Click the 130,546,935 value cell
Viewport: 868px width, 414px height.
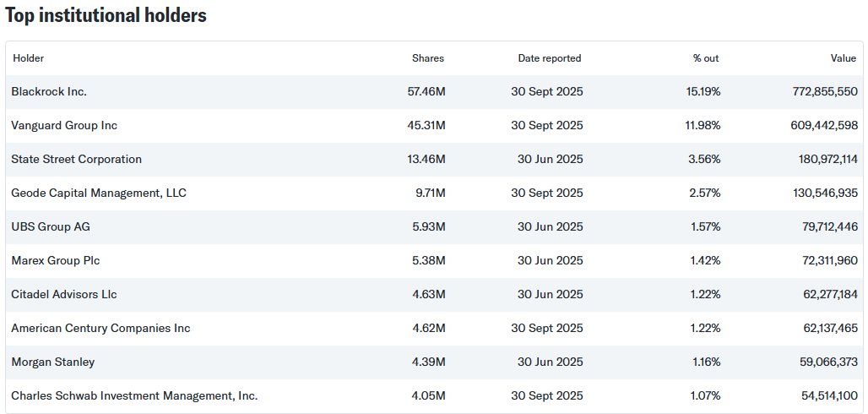[826, 193]
